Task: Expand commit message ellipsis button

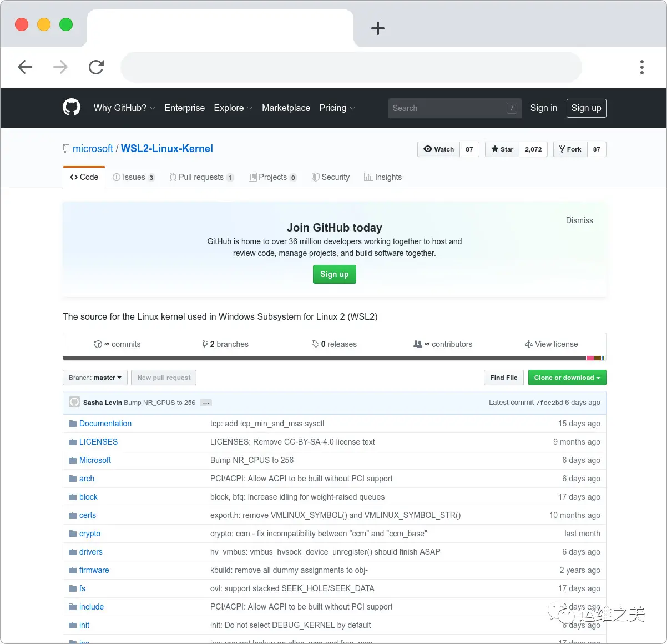Action: 206,402
